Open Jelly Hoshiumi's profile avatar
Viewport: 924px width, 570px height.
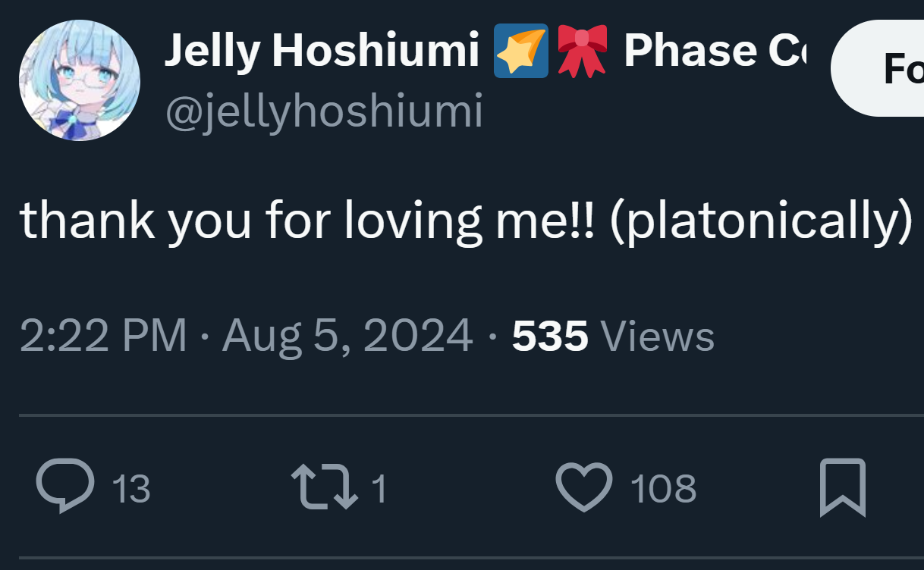[x=79, y=80]
